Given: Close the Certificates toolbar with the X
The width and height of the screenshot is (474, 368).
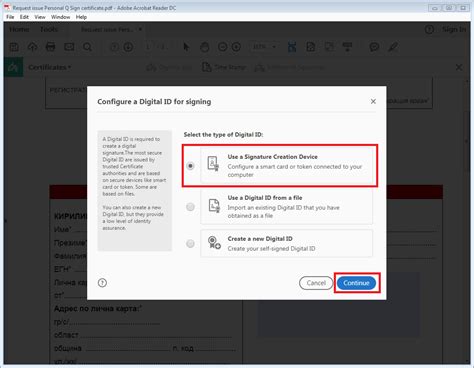Looking at the screenshot, I should (x=459, y=67).
